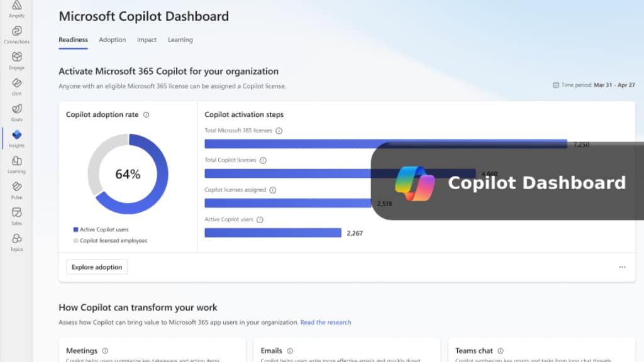Click the Emails card heading
This screenshot has width=644, height=362.
pos(271,351)
